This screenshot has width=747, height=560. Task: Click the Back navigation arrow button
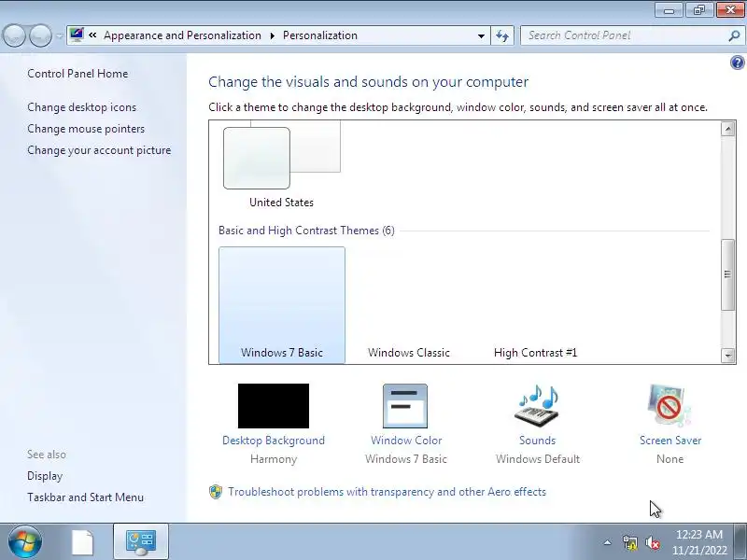click(x=14, y=35)
